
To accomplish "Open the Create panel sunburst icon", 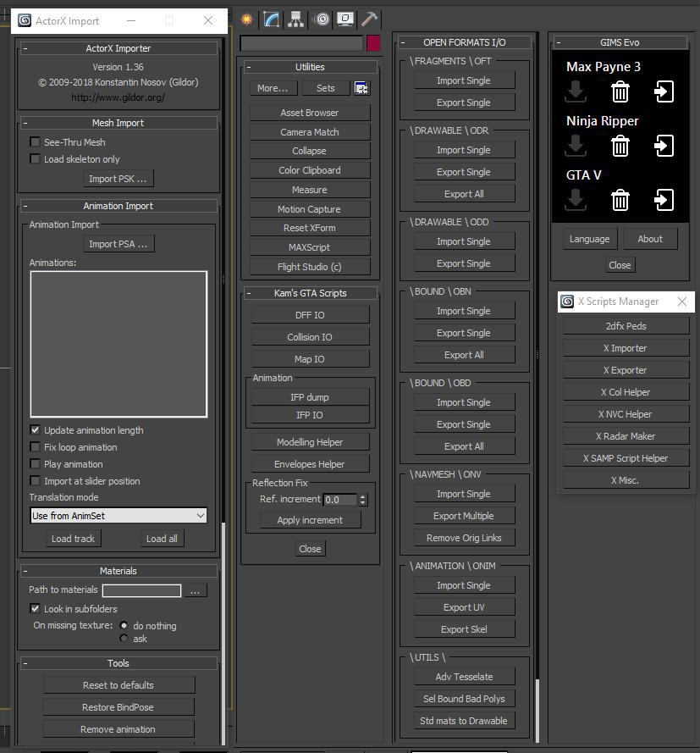I will 245,19.
